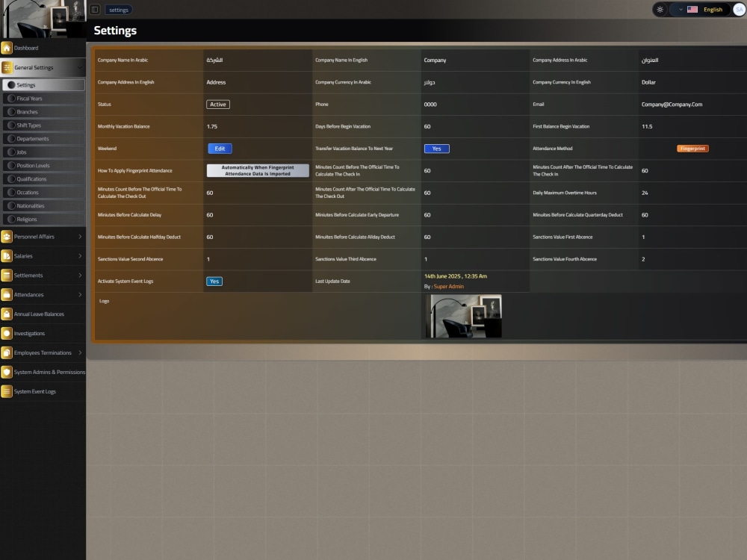
Task: Click the Company Currency Dollar value
Action: tap(648, 82)
